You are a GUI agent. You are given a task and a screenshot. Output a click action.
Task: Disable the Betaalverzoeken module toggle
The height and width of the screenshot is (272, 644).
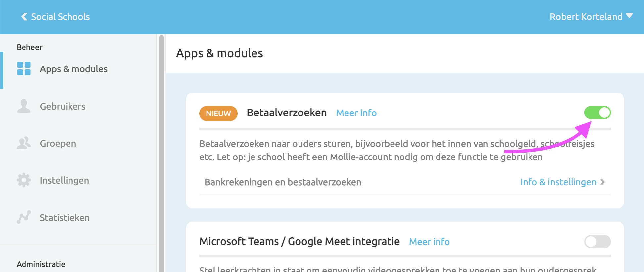tap(597, 113)
